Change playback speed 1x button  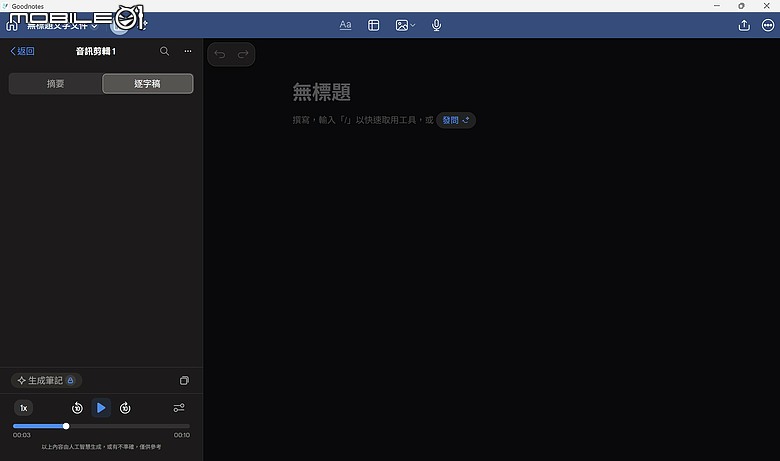point(23,408)
